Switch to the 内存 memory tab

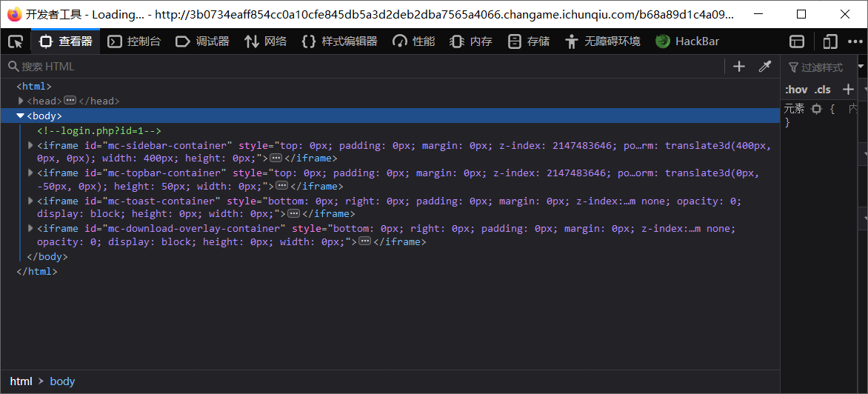(471, 41)
